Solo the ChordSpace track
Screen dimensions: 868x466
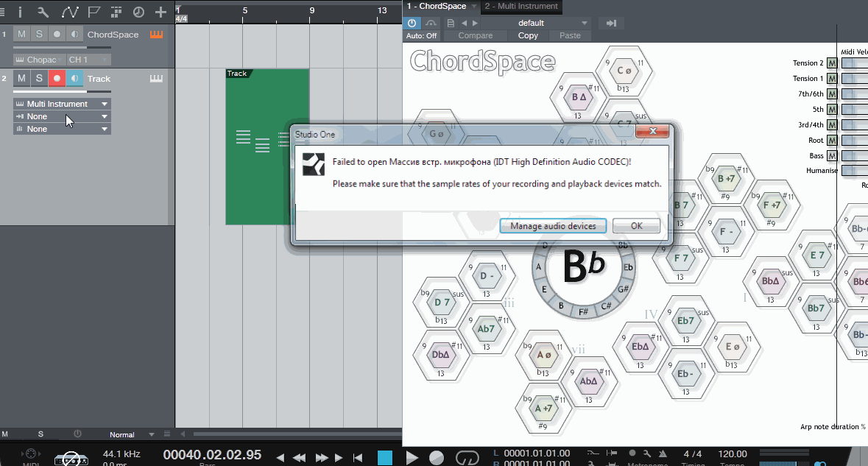tap(39, 35)
